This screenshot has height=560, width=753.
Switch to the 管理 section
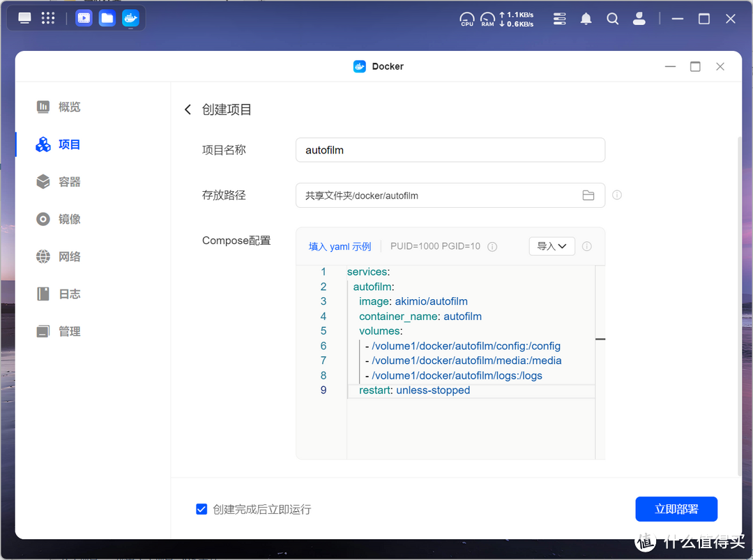click(69, 331)
